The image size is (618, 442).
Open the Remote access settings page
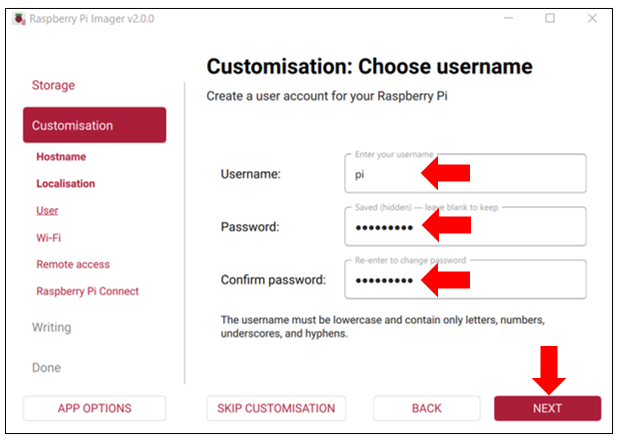tap(73, 264)
